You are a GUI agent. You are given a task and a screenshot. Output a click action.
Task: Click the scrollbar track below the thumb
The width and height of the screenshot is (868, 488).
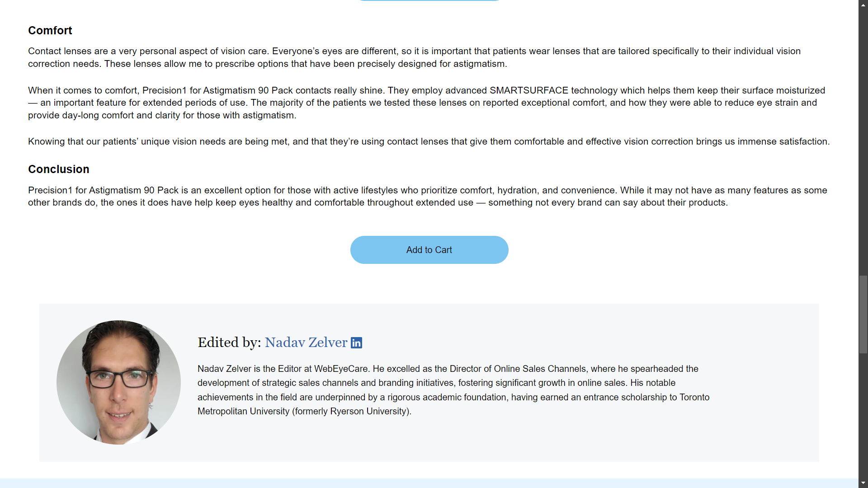pos(863,416)
